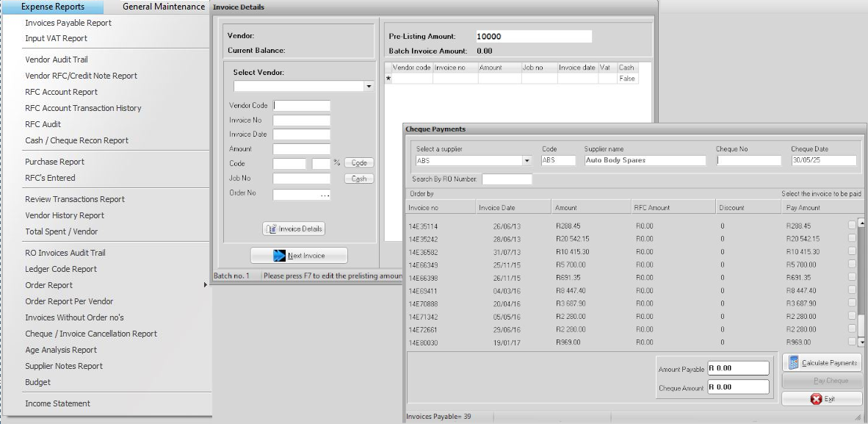Click the Invoices Payable= 39 status text

tap(438, 416)
